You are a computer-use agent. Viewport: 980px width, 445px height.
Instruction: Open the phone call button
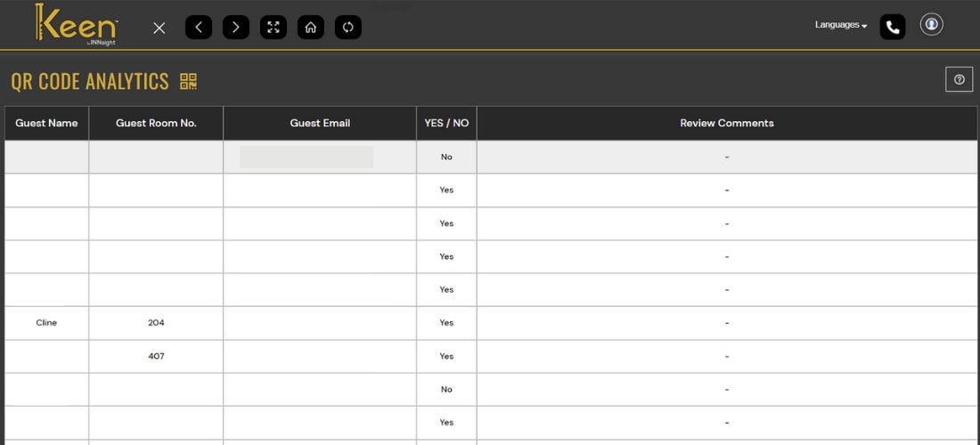[x=893, y=28]
